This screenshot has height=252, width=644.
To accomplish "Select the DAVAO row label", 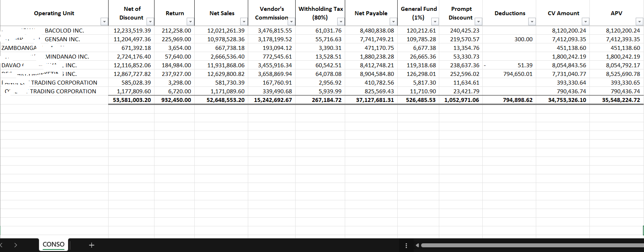I will (x=11, y=65).
